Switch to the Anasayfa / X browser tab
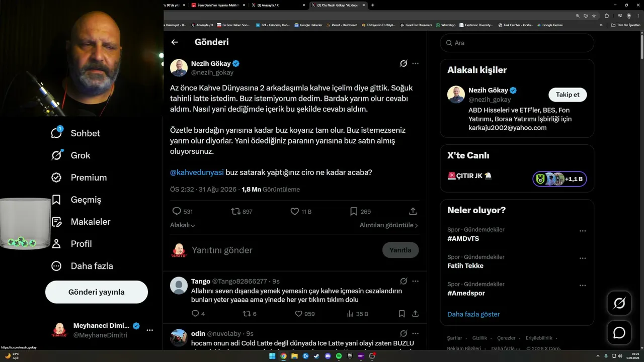This screenshot has height=362, width=644. [278, 5]
